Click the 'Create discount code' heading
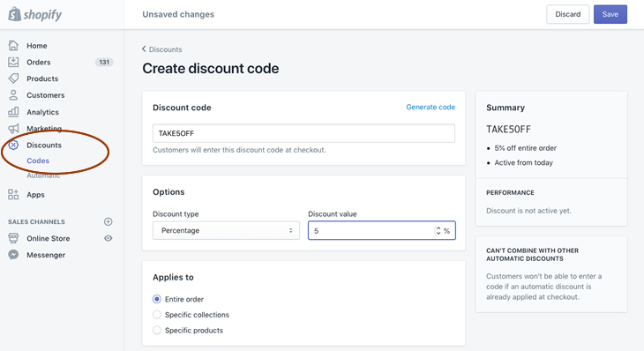 pyautogui.click(x=210, y=69)
